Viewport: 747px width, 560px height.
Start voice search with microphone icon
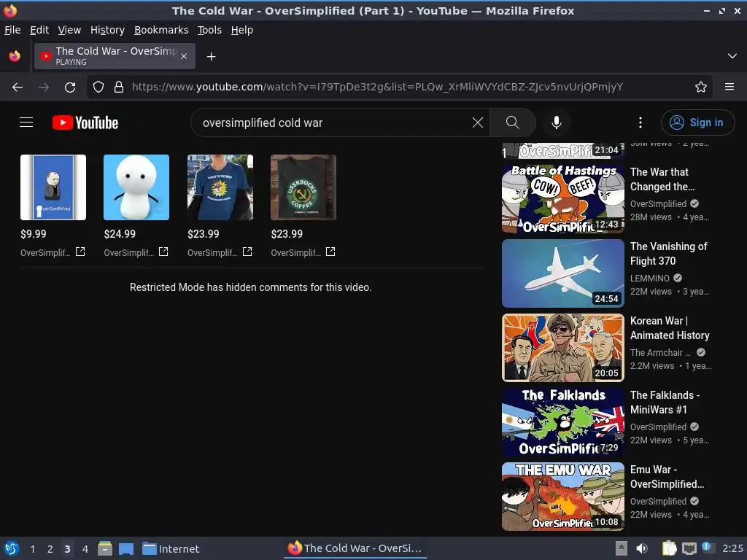tap(556, 122)
